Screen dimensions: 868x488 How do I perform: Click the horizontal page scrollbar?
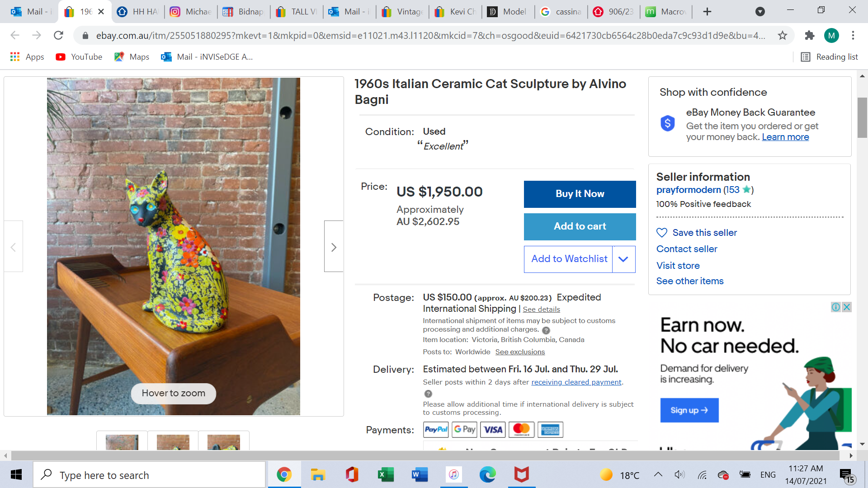[425, 455]
